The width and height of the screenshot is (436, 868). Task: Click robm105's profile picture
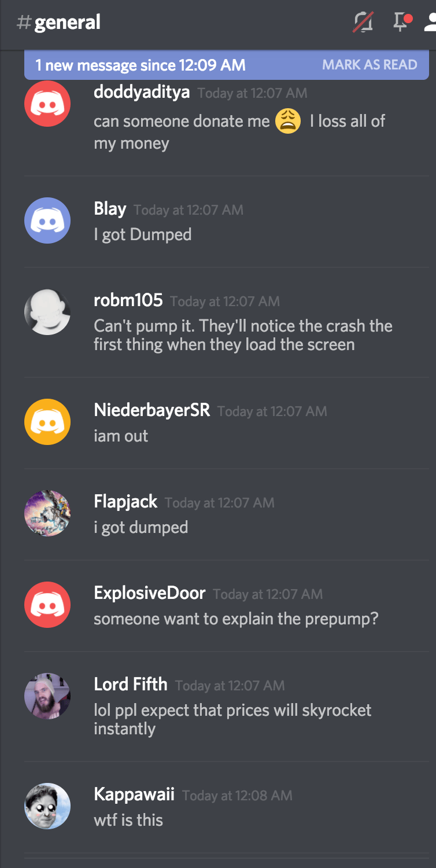tap(47, 312)
